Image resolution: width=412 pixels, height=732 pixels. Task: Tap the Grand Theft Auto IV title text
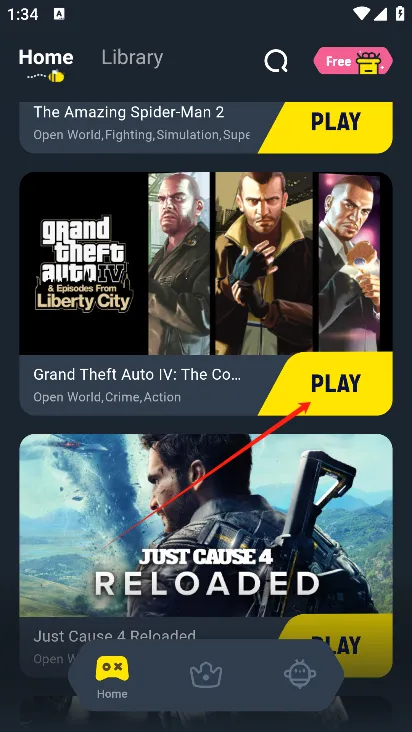click(137, 374)
